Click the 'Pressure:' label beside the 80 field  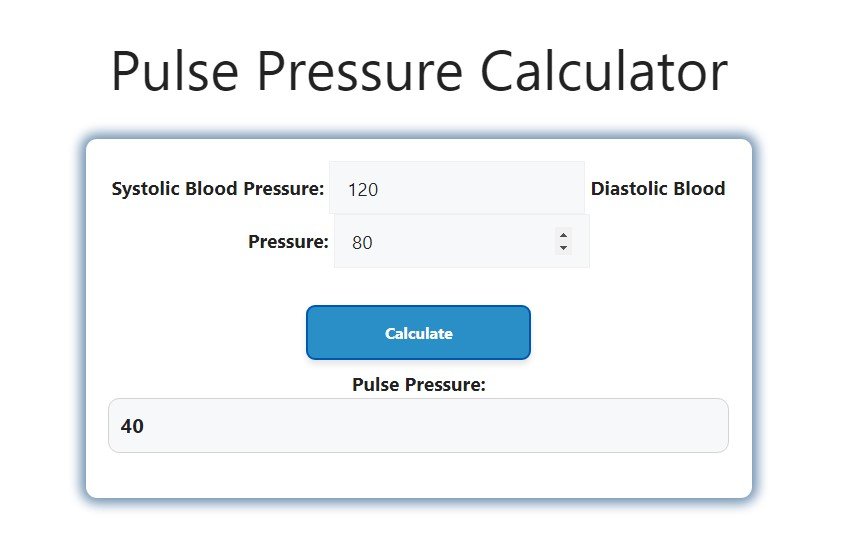pos(288,241)
